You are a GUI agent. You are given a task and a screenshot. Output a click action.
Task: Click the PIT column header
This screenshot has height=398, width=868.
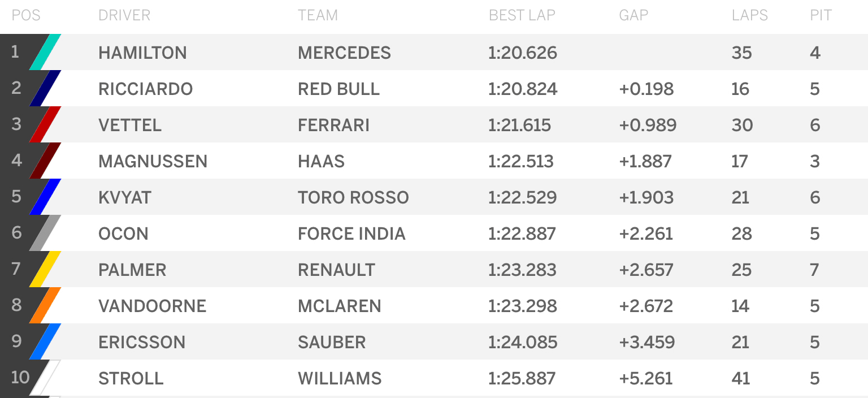click(821, 15)
